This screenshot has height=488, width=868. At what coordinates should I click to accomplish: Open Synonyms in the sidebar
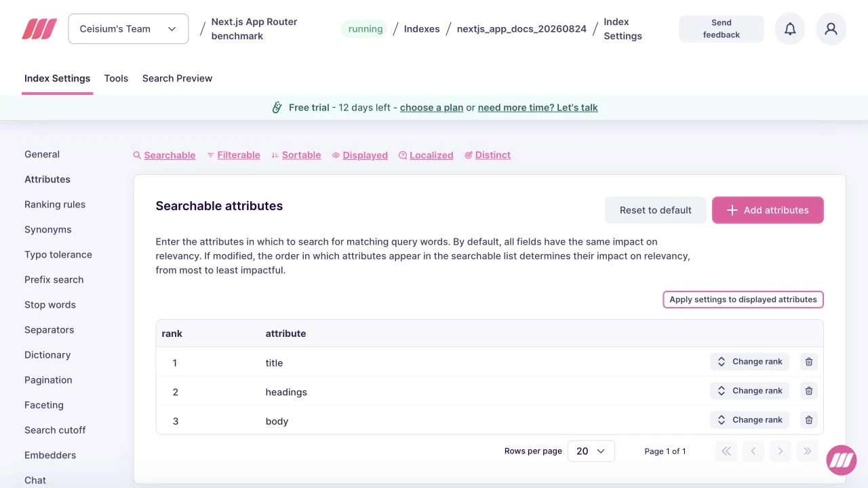[x=47, y=230]
